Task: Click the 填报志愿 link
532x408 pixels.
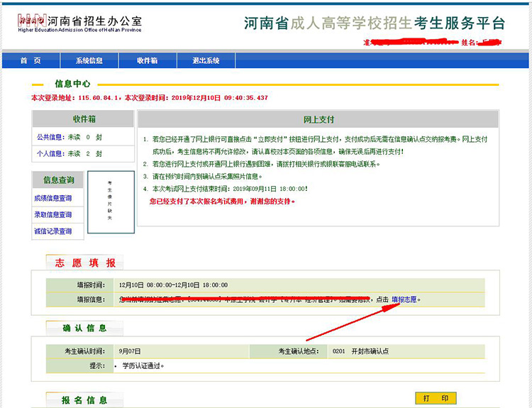Action: (405, 299)
